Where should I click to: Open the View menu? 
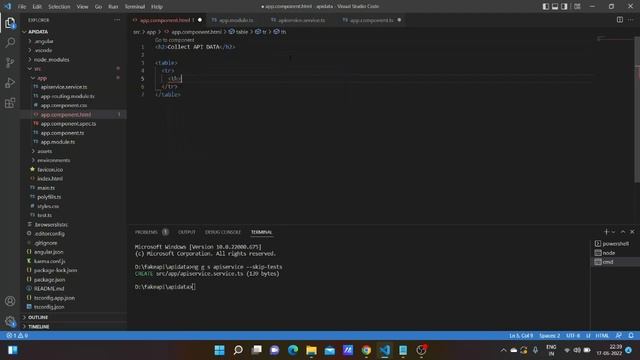tap(82, 7)
